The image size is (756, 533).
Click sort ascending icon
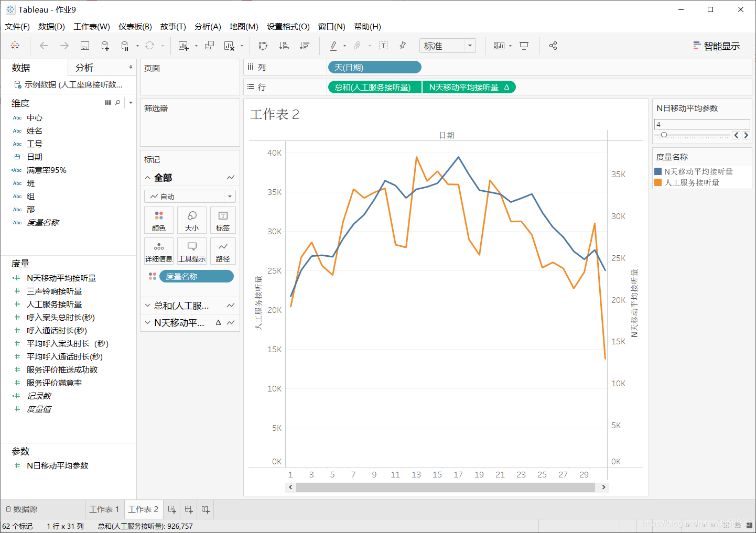click(x=284, y=46)
